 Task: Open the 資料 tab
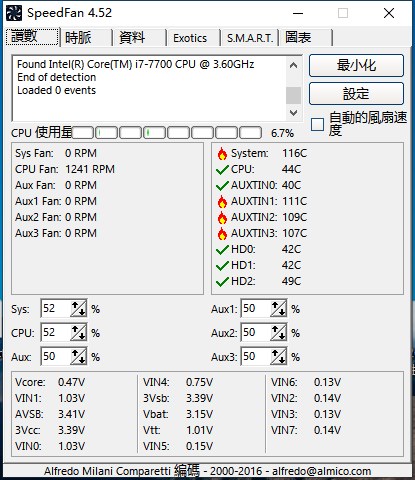[140, 37]
